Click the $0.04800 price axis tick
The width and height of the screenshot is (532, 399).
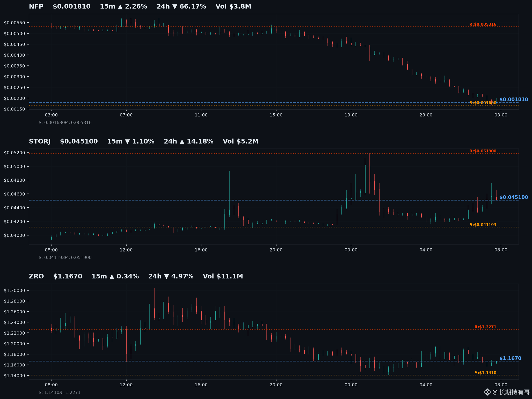(x=14, y=180)
